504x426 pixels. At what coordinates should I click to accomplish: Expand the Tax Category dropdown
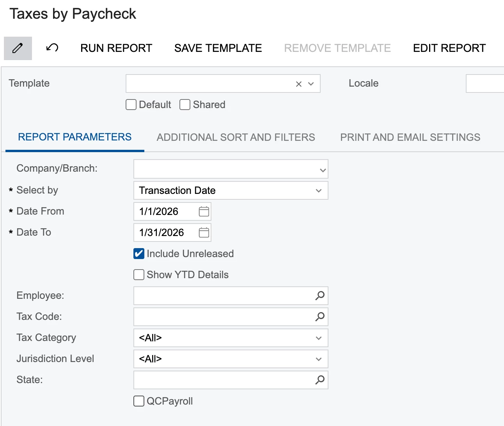pyautogui.click(x=319, y=338)
